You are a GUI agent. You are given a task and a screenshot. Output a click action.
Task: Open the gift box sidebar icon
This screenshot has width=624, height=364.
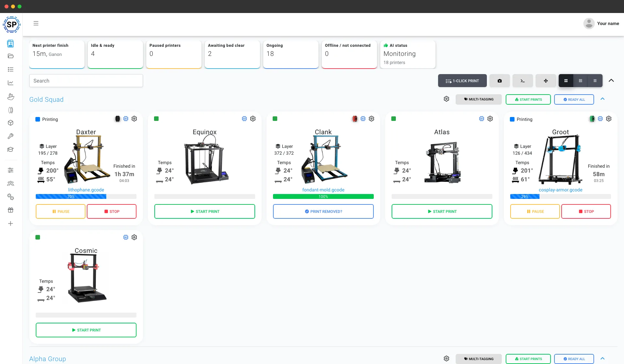[x=11, y=210]
